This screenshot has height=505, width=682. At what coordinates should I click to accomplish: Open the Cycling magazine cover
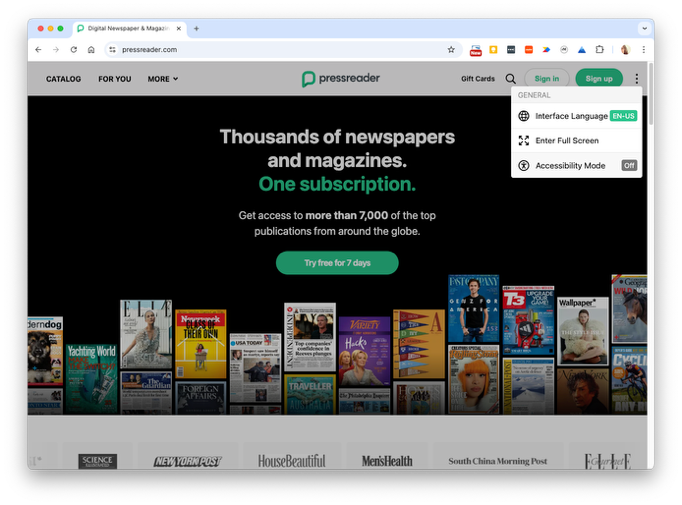click(x=629, y=380)
